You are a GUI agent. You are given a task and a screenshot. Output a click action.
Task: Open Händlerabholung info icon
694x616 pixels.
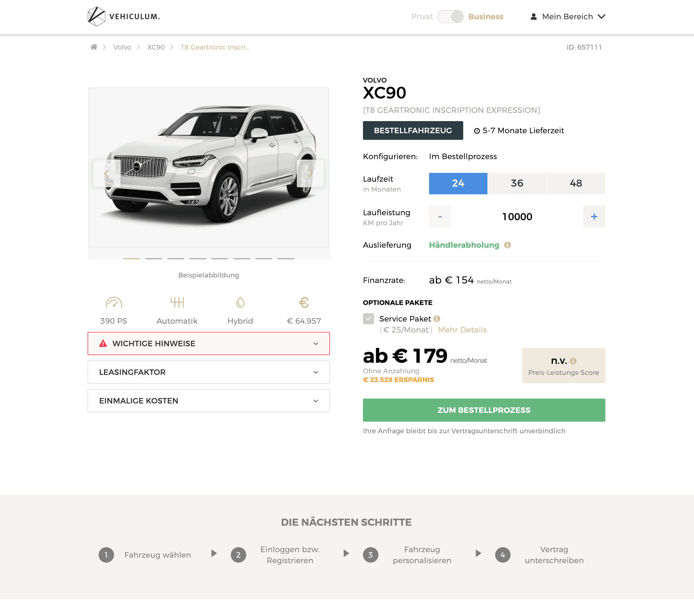click(x=507, y=245)
